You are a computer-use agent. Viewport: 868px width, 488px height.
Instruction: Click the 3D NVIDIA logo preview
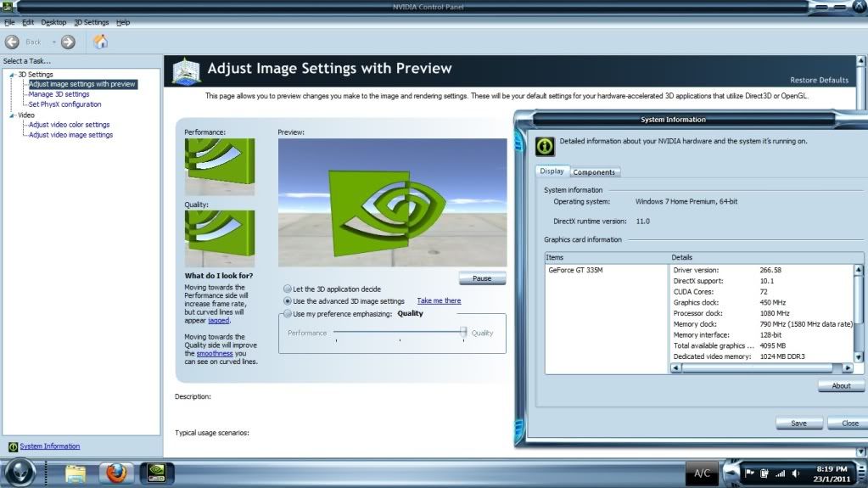[392, 203]
